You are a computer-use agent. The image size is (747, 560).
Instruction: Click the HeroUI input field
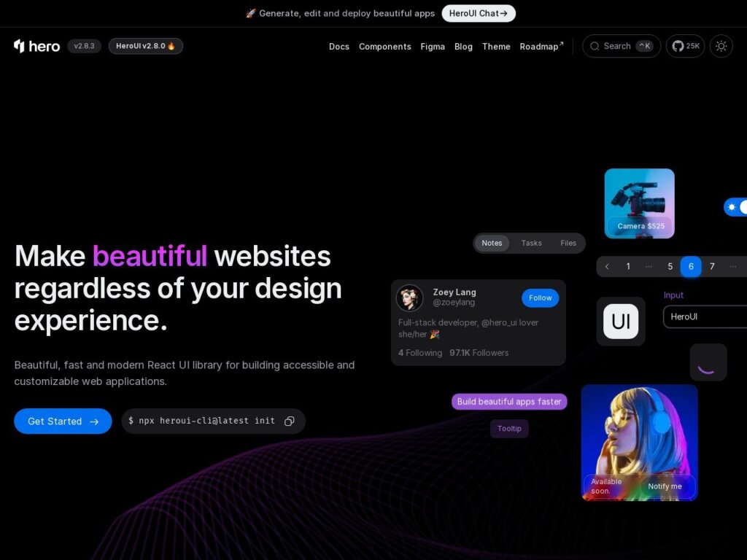(x=705, y=316)
